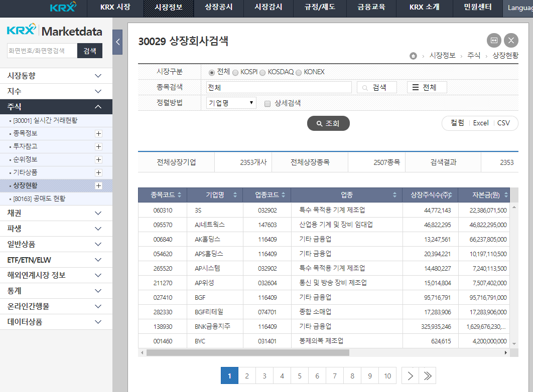Select the KOSPI radio button
This screenshot has height=392, width=533.
pos(235,73)
